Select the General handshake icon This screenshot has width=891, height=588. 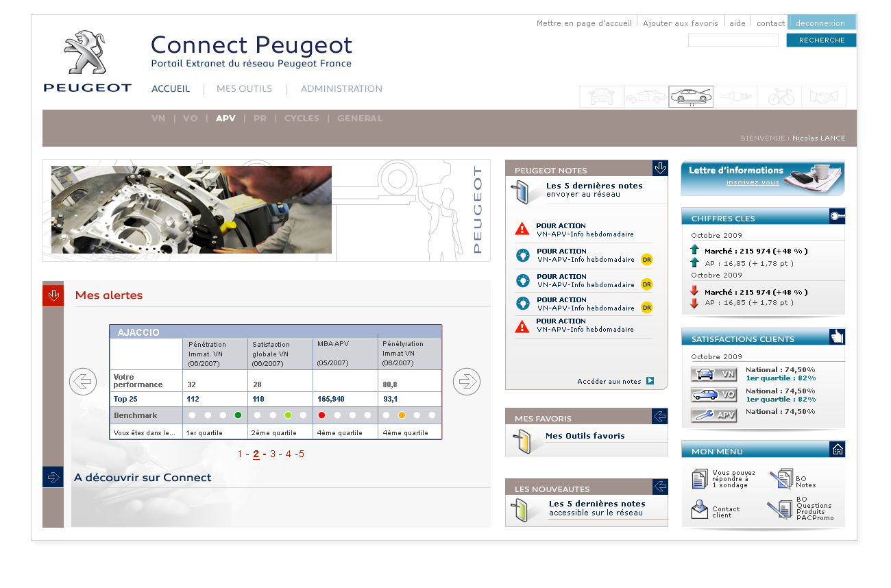coord(824,97)
